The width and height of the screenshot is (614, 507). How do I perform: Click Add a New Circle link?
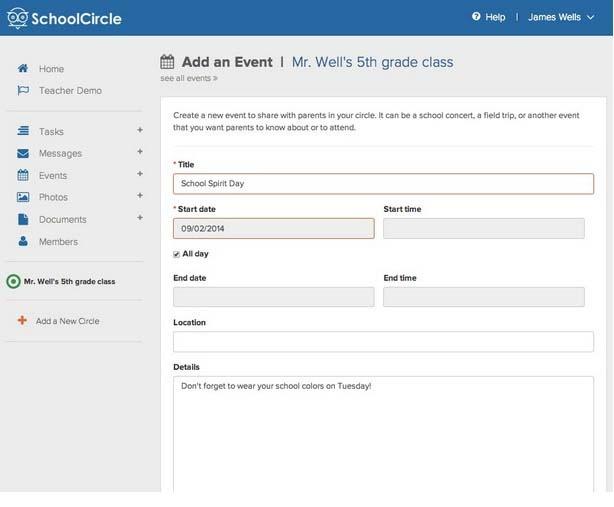[x=68, y=321]
